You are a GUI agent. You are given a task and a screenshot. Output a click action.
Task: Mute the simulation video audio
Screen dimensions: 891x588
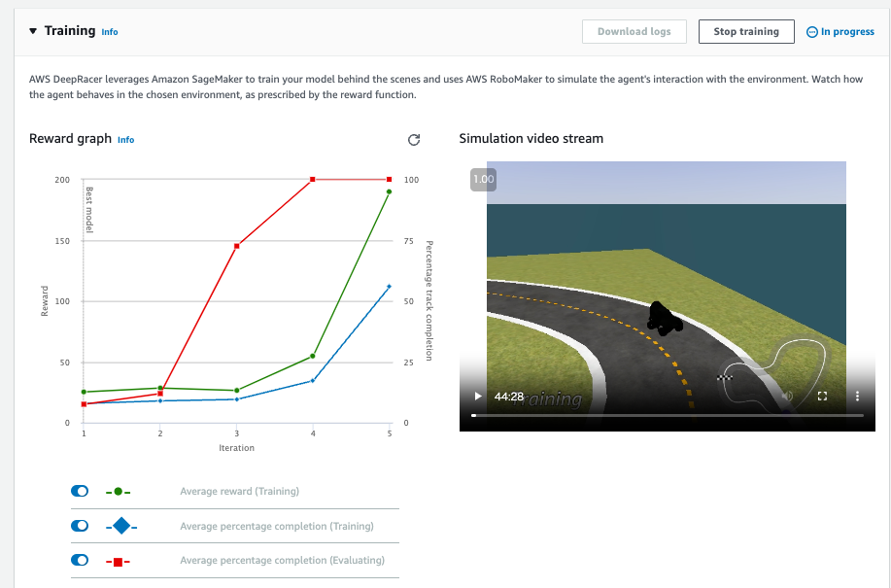(787, 397)
